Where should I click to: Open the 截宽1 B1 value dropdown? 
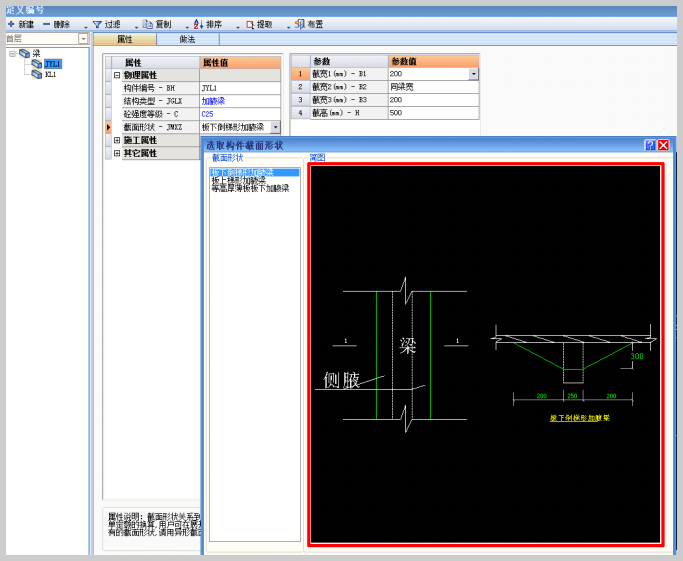(473, 75)
